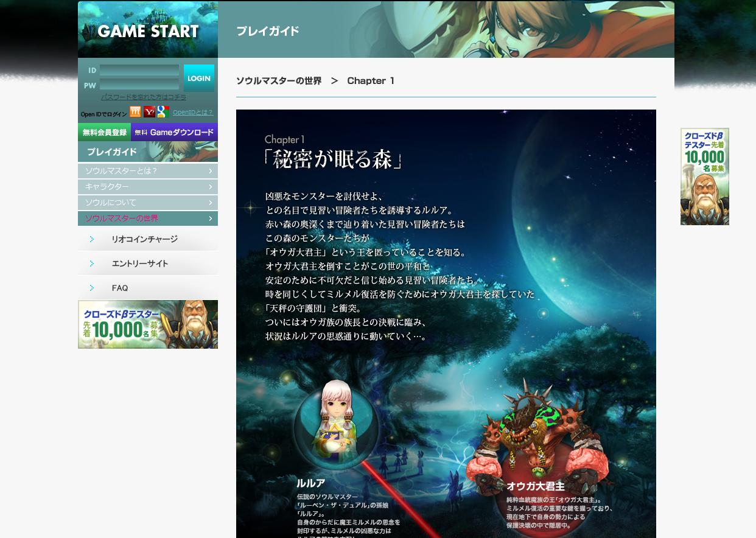The height and width of the screenshot is (538, 756).
Task: Open the ソウルについて menu item
Action: coord(148,203)
